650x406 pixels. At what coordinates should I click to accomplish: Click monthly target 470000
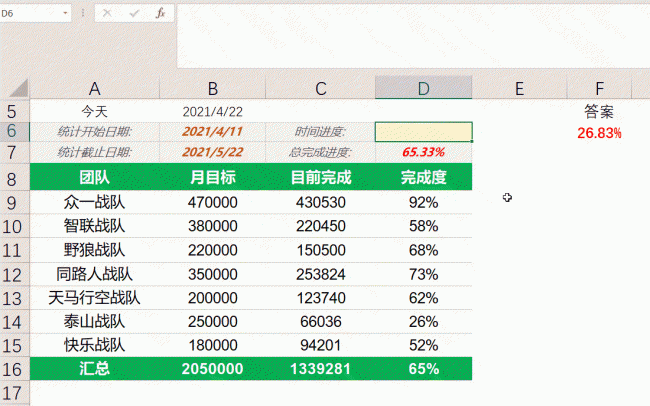213,202
